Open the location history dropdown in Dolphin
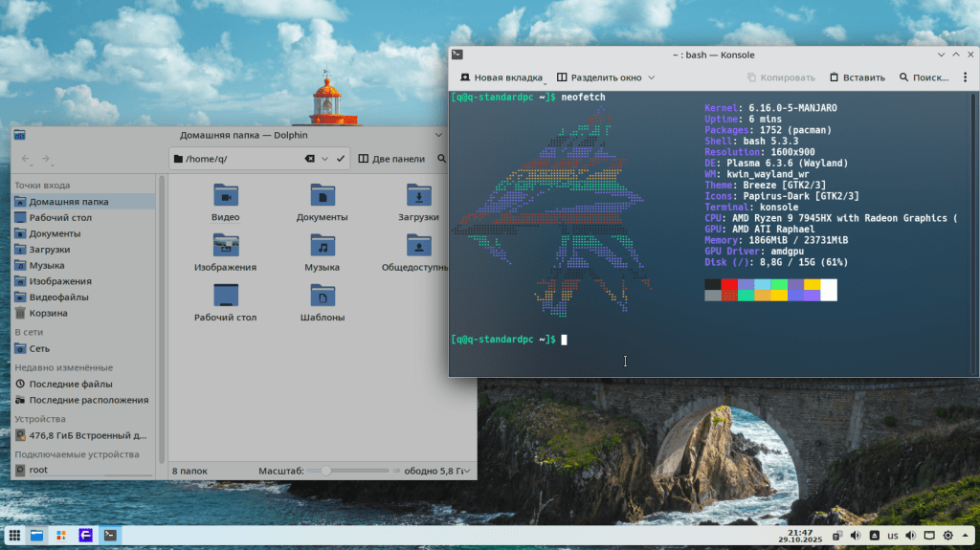The image size is (980, 550). pos(325,159)
